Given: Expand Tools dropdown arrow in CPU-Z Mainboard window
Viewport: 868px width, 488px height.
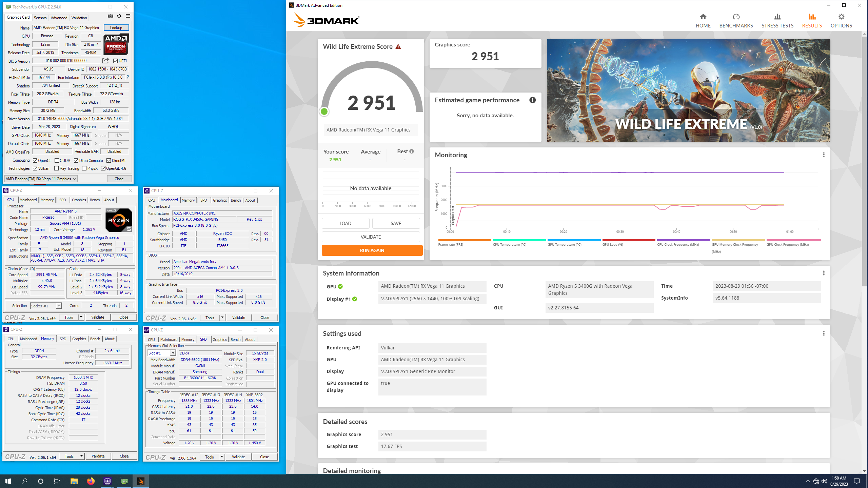Looking at the screenshot, I should coord(222,318).
